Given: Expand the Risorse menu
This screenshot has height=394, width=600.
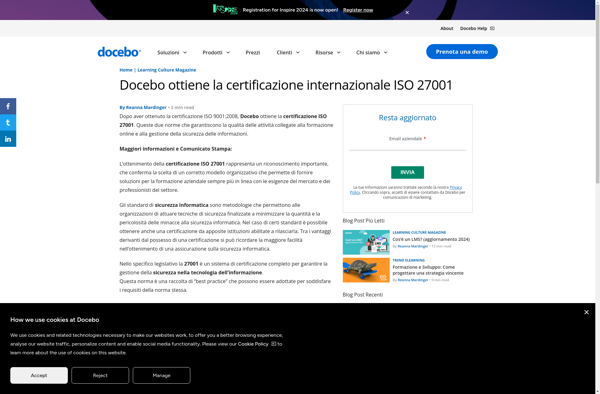Looking at the screenshot, I should click(x=328, y=52).
